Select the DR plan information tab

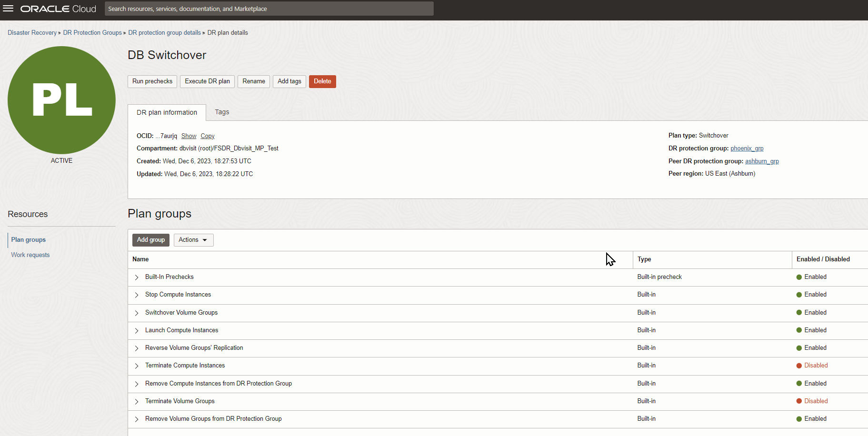click(167, 112)
